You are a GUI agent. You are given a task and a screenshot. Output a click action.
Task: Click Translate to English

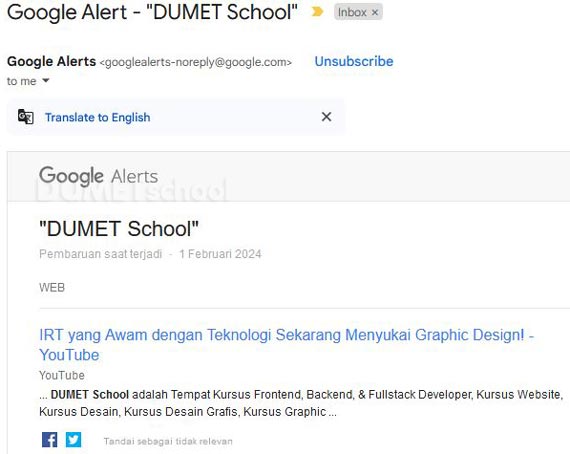[x=97, y=117]
